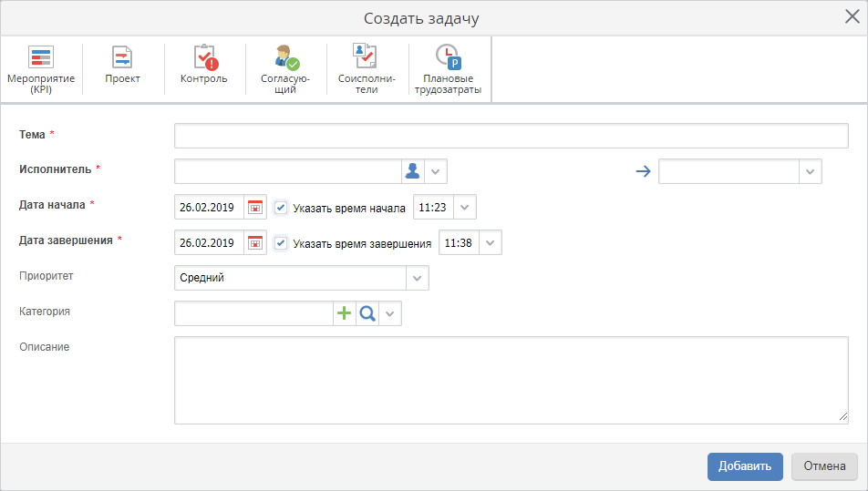Click the green plus to add category
868x491 pixels.
click(x=345, y=313)
